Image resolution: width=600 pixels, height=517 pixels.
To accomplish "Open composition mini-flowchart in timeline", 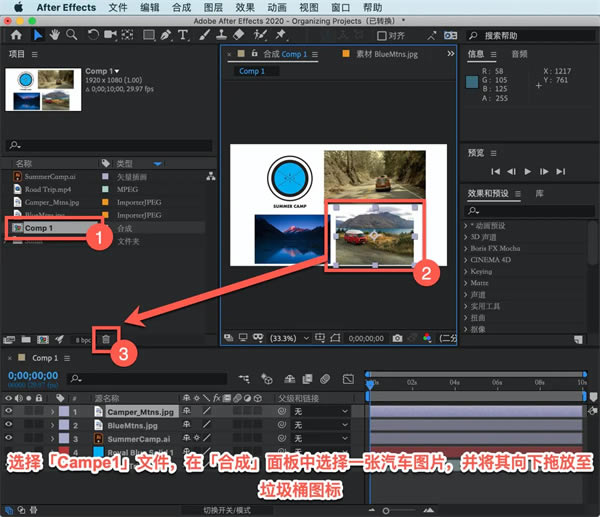I will [244, 379].
